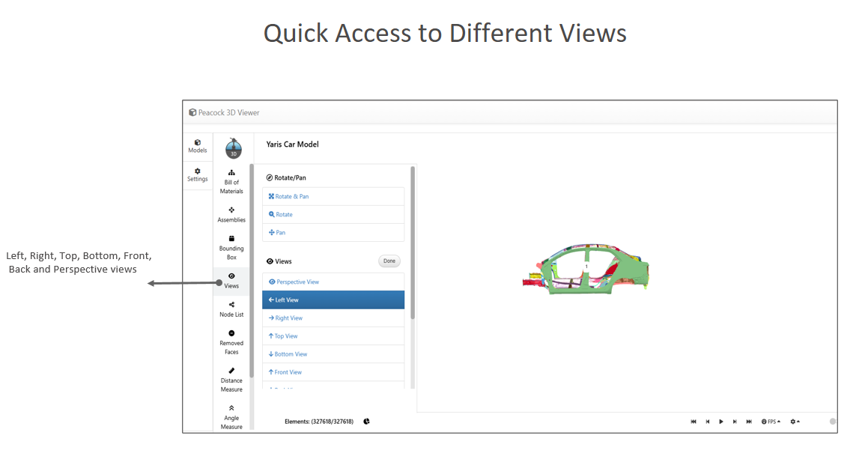Choose the Pan option
The height and width of the screenshot is (474, 868).
click(333, 233)
